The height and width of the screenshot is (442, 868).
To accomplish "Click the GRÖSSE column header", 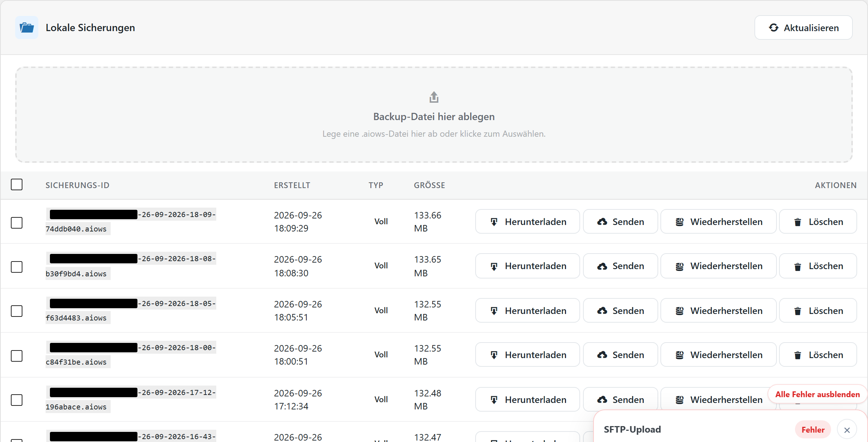I will pos(430,185).
